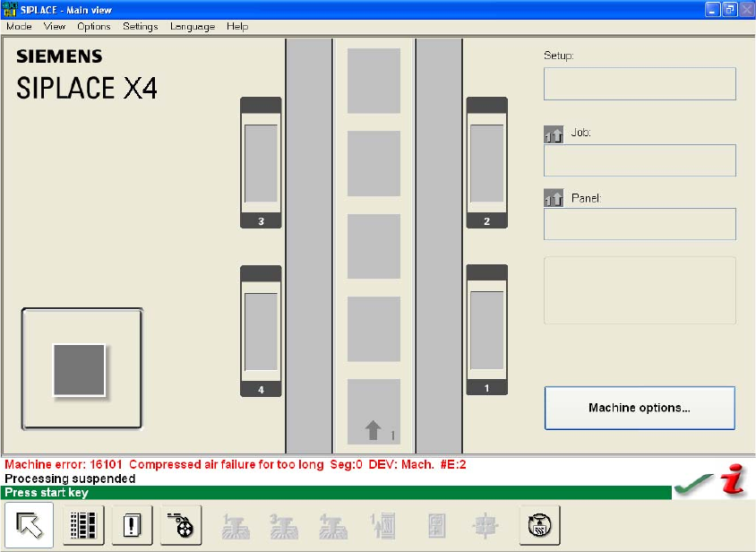
Task: Select placement gantry number 2
Action: click(x=487, y=162)
